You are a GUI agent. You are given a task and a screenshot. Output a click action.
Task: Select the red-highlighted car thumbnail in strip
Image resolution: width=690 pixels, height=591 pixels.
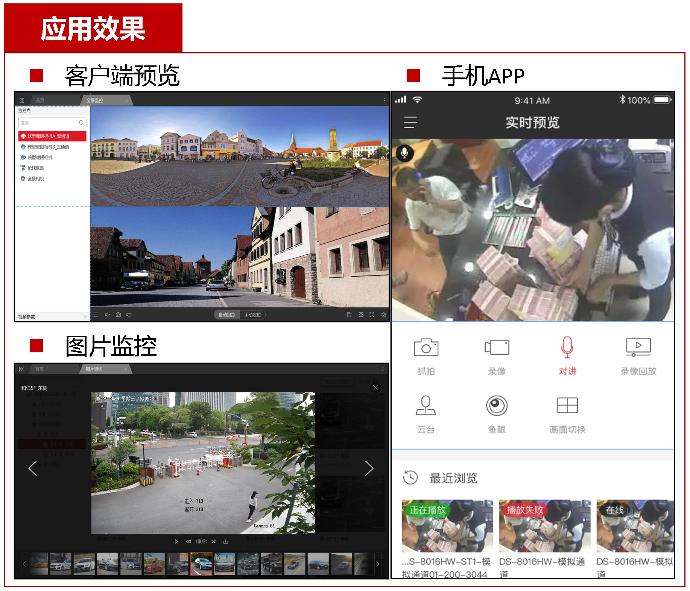(x=202, y=564)
